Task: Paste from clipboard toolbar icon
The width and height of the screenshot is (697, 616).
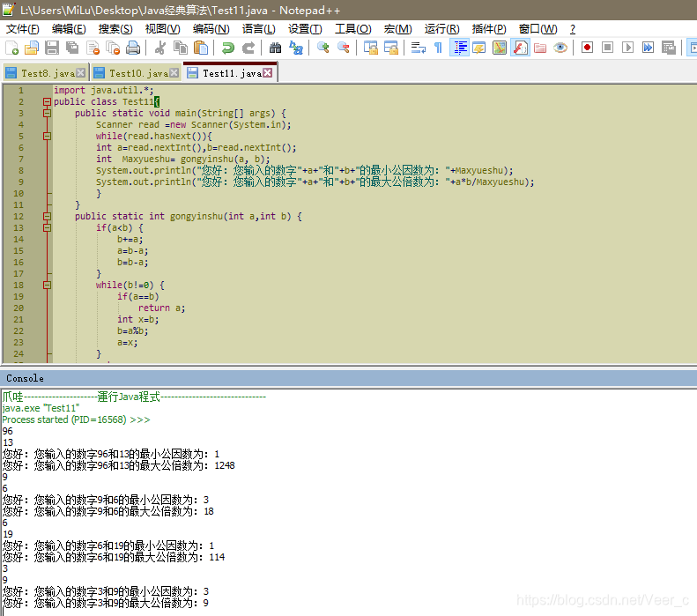Action: (201, 48)
